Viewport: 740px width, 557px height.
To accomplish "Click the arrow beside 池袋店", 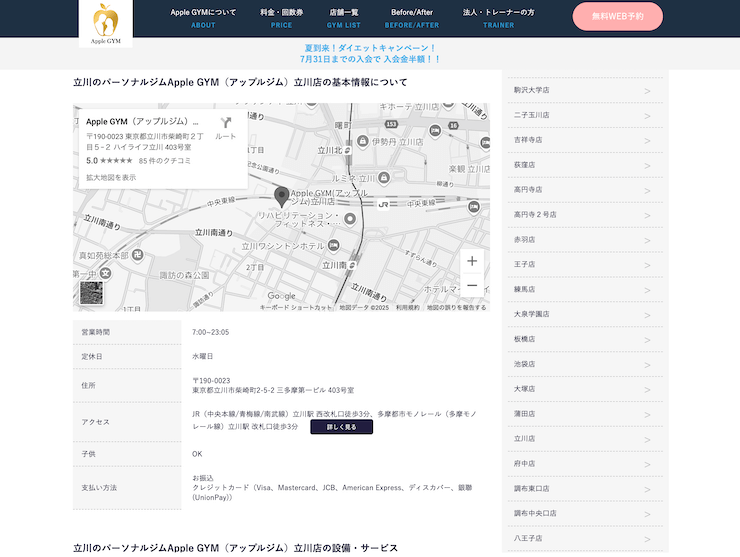I will [648, 365].
